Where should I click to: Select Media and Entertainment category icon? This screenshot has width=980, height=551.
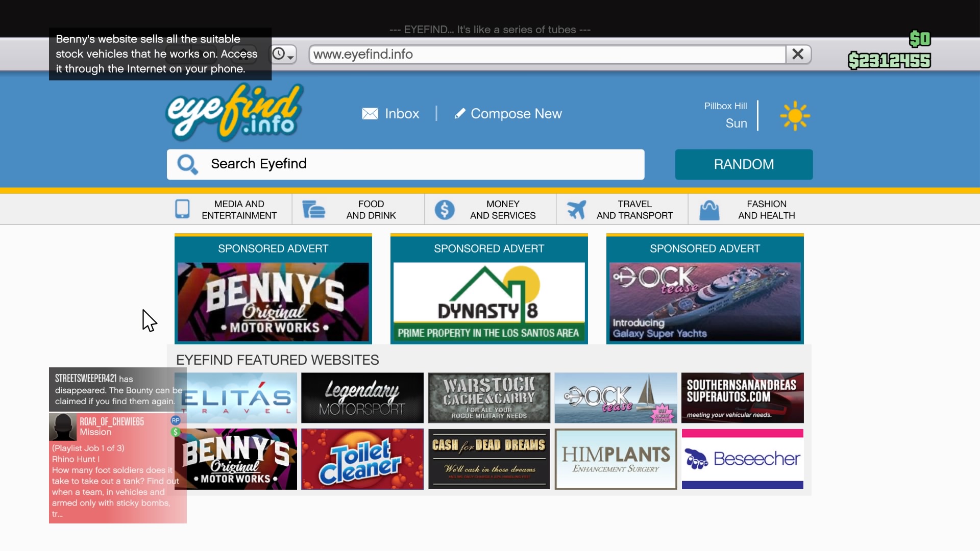pyautogui.click(x=182, y=209)
